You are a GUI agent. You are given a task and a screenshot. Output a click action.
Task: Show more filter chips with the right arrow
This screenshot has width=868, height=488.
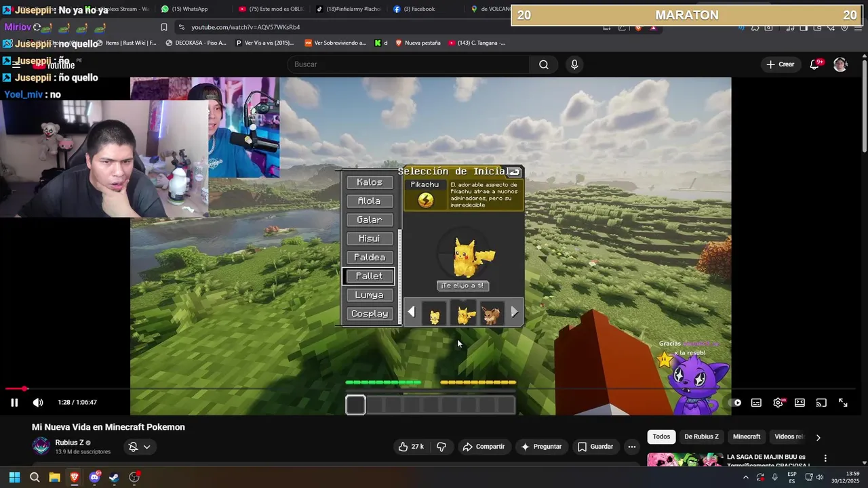818,437
